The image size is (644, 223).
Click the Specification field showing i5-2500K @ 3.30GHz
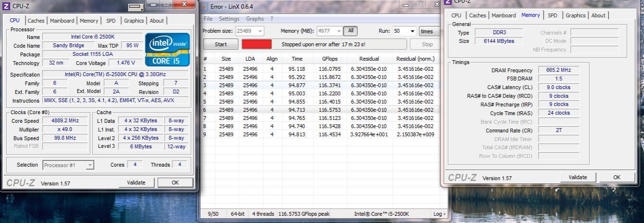(115, 75)
